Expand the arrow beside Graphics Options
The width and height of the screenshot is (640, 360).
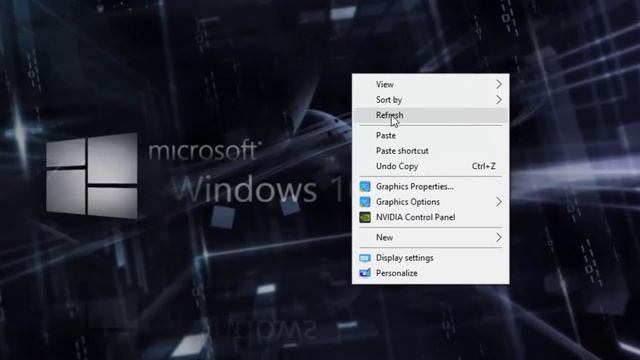coord(499,202)
